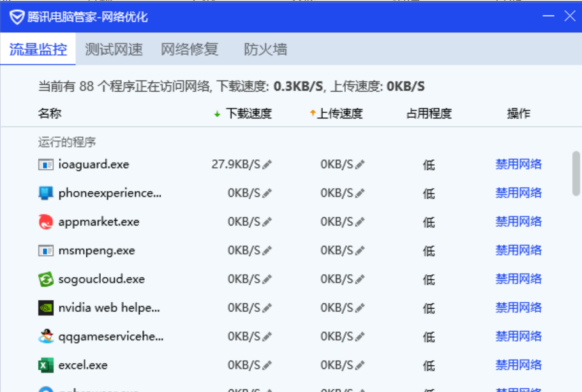Edit upload speed limit for msmpeng.exe

[x=360, y=250]
